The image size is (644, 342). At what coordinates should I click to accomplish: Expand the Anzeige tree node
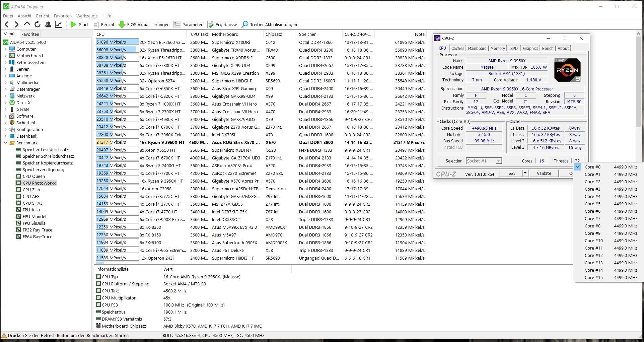(x=5, y=76)
